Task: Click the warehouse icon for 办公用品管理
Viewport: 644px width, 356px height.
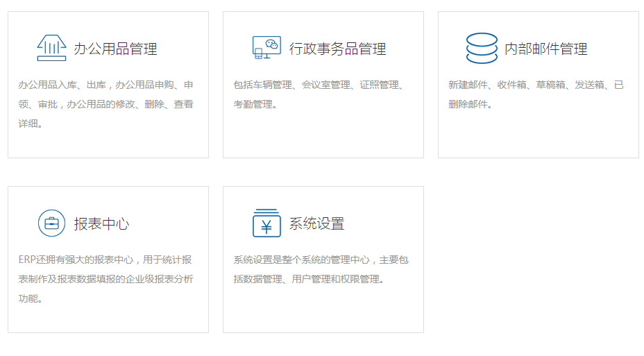Action: [x=51, y=48]
